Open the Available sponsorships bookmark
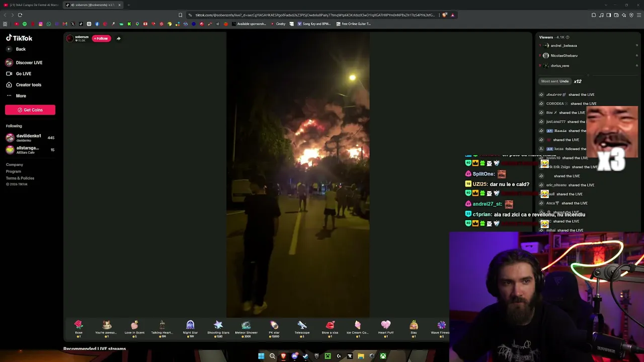The image size is (644, 362). tap(248, 24)
